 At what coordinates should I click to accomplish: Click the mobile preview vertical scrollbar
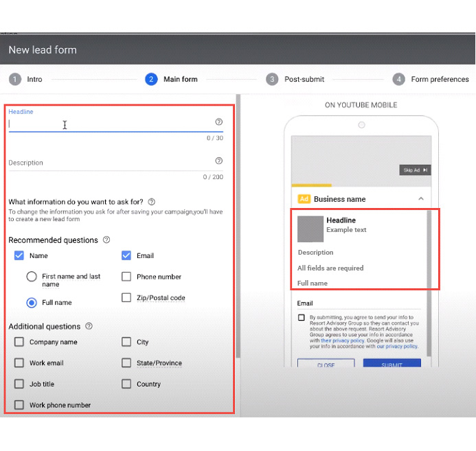(429, 283)
